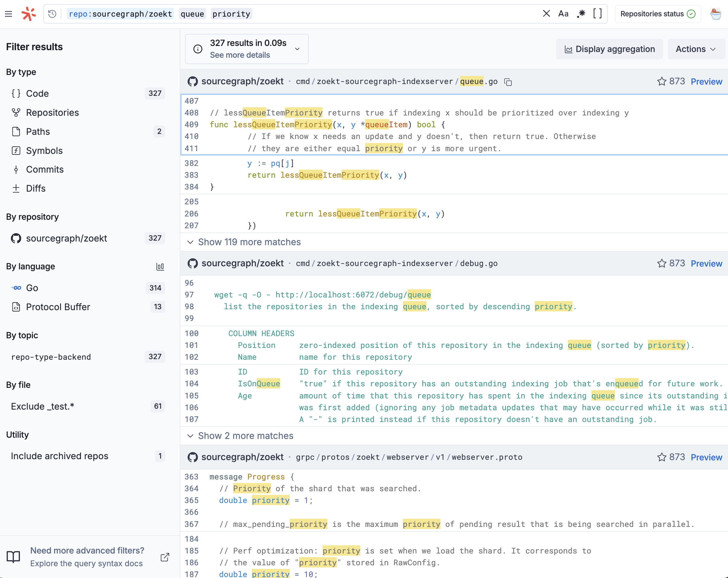728x578 pixels.
Task: Click the Sourcegraph logo
Action: coord(29,14)
